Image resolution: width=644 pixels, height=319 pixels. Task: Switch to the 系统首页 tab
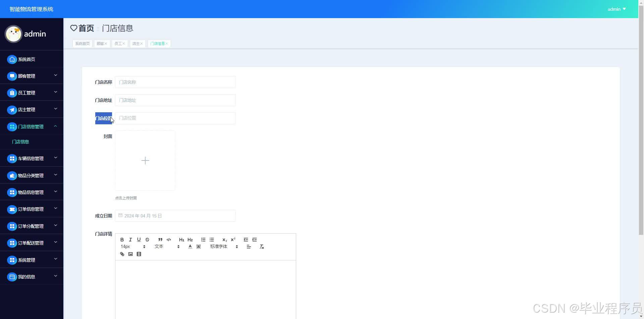click(x=83, y=44)
